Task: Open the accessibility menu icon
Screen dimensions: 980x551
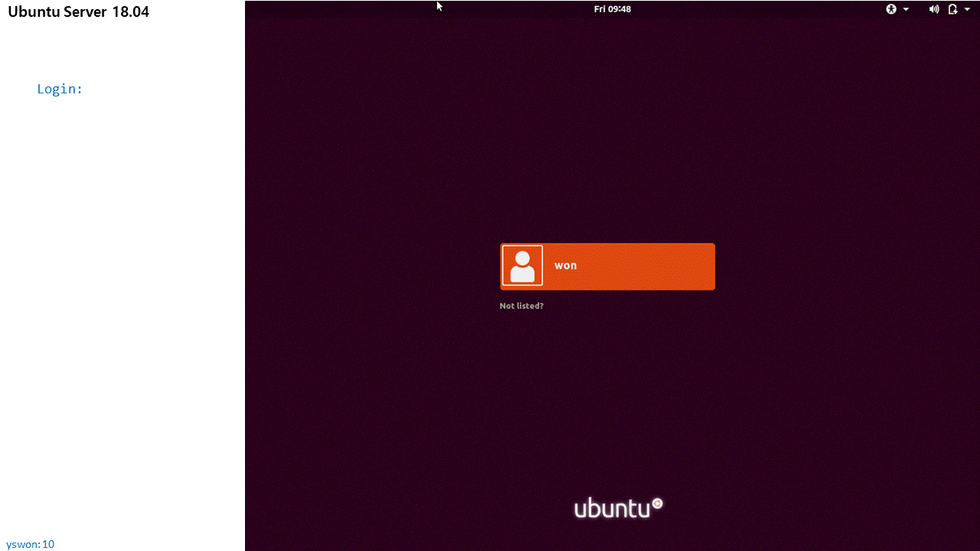Action: click(891, 9)
